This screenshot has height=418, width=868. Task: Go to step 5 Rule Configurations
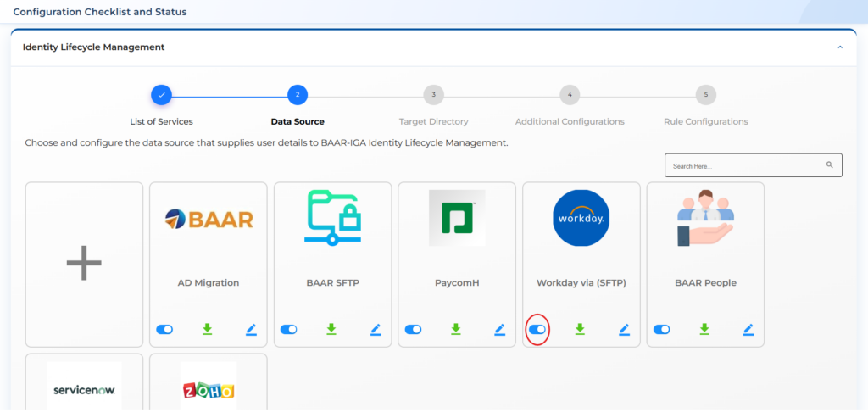pos(706,95)
